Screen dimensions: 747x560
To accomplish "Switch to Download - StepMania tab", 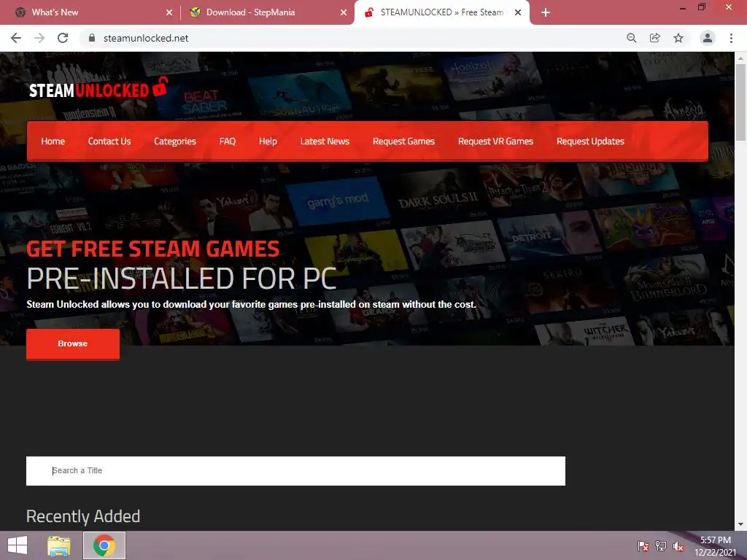I will pyautogui.click(x=267, y=12).
